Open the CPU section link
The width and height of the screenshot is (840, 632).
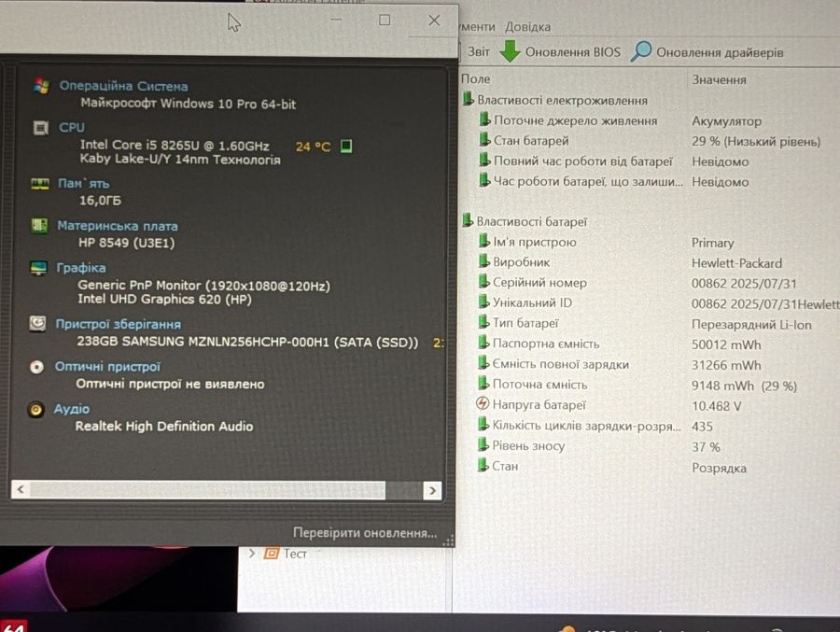72,128
